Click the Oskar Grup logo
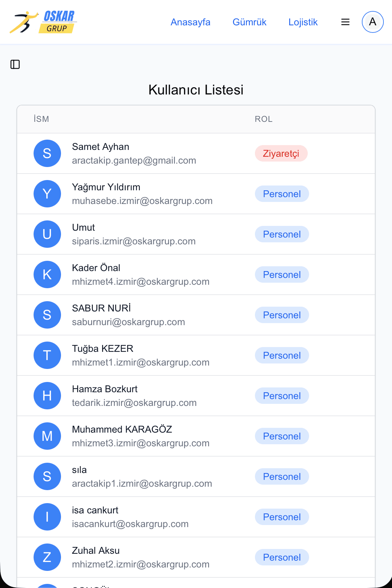The height and width of the screenshot is (588, 392). point(43,22)
